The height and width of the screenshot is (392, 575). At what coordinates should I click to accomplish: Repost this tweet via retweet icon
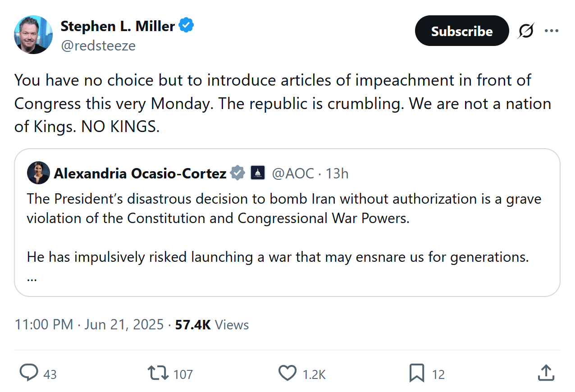[x=158, y=373]
